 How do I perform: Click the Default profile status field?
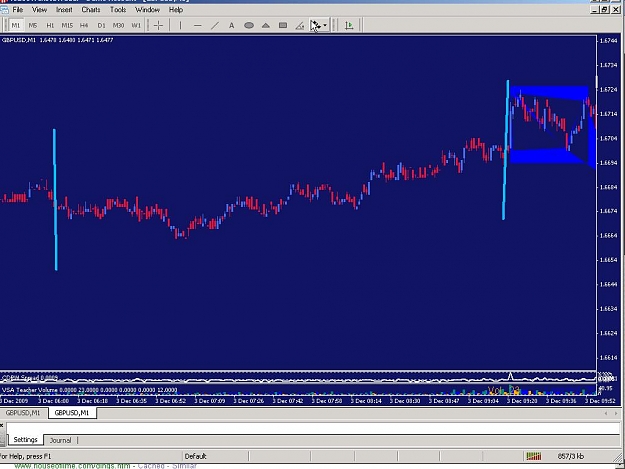point(216,456)
